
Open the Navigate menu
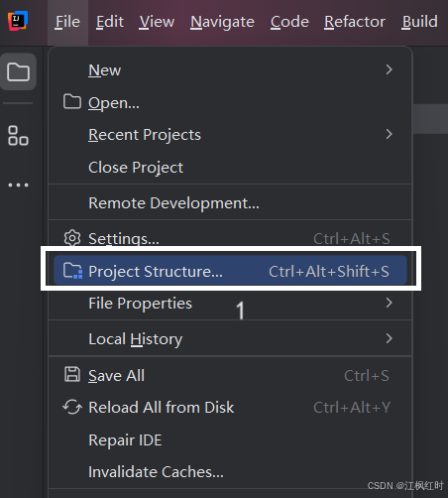click(x=222, y=22)
